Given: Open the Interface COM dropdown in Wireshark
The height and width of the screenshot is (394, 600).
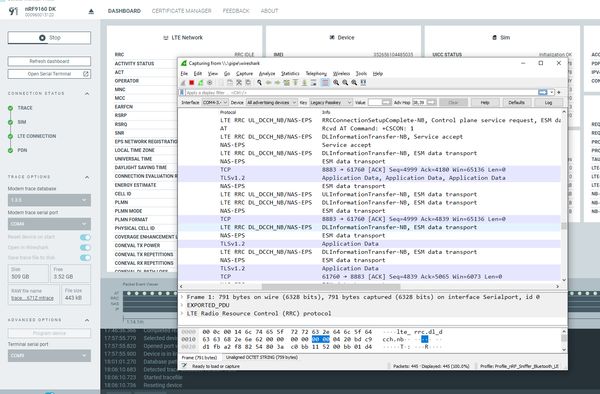Looking at the screenshot, I should 215,103.
